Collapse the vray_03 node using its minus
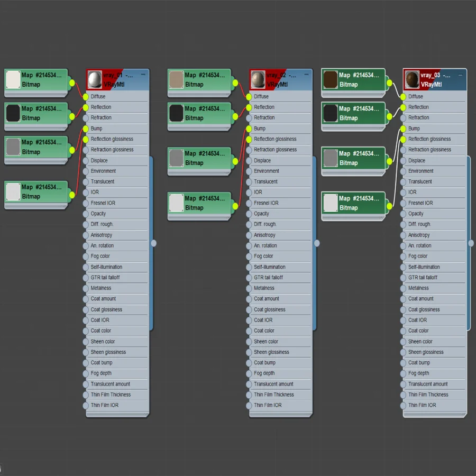The image size is (476, 476). (x=461, y=75)
